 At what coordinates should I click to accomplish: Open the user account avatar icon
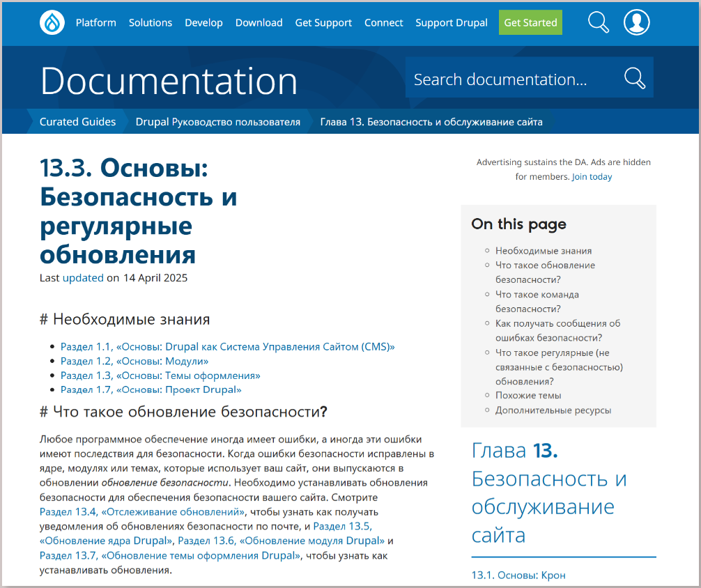point(637,22)
